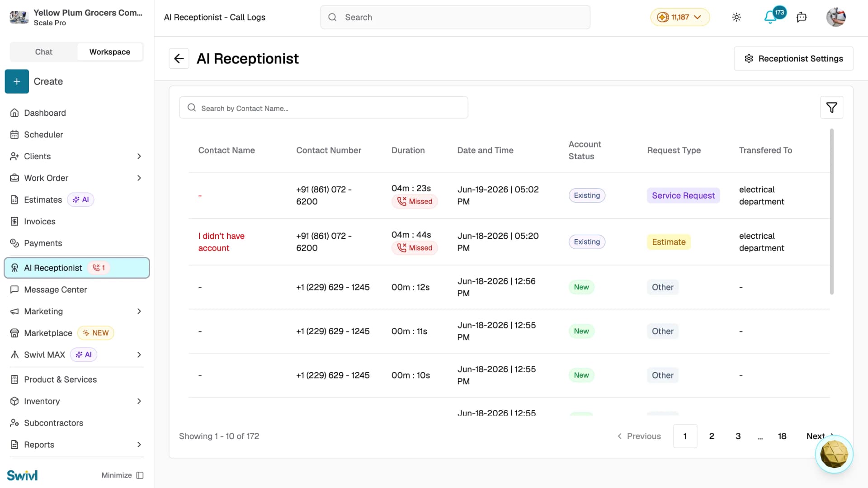
Task: Open Dashboard from the sidebar
Action: click(x=45, y=113)
